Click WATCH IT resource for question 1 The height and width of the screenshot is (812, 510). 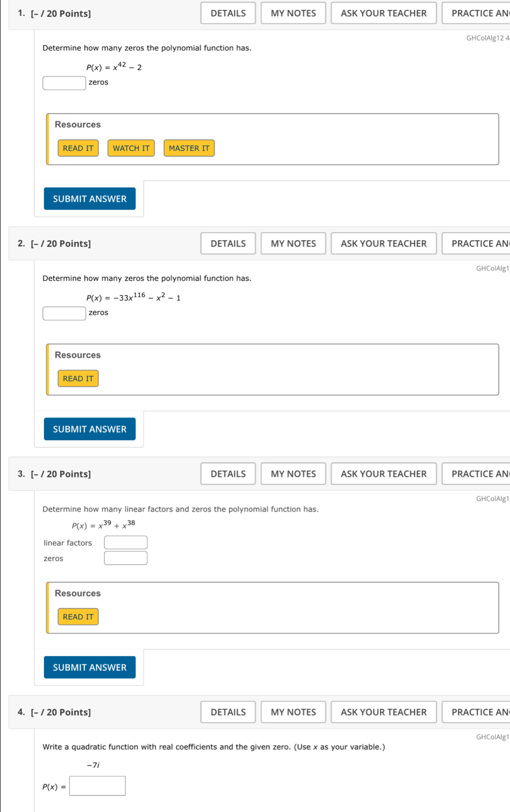pos(131,148)
